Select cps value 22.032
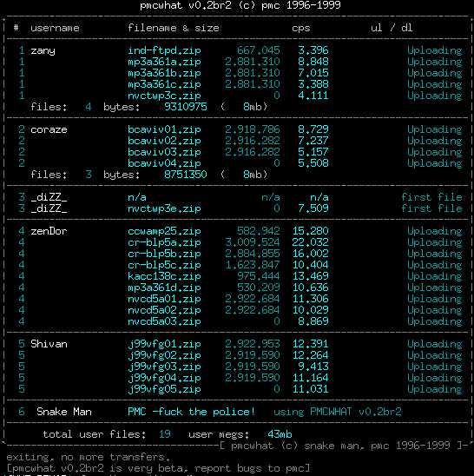 click(x=310, y=242)
